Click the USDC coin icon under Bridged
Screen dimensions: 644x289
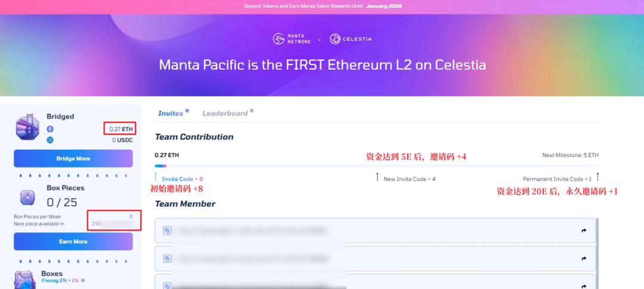[50, 140]
